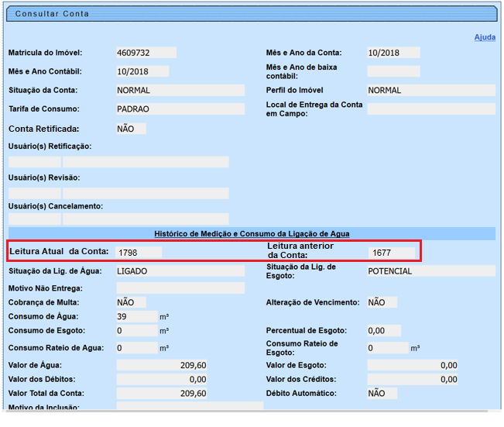
Task: Click the Cobrança de Multa field
Action: click(131, 302)
